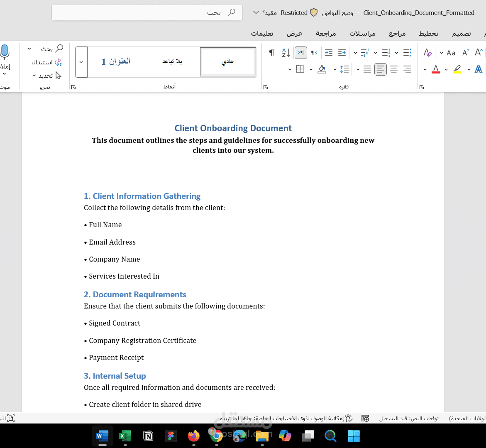This screenshot has width=486, height=448.
Task: Open the Restricted label dropdown in title bar
Action: click(x=256, y=13)
